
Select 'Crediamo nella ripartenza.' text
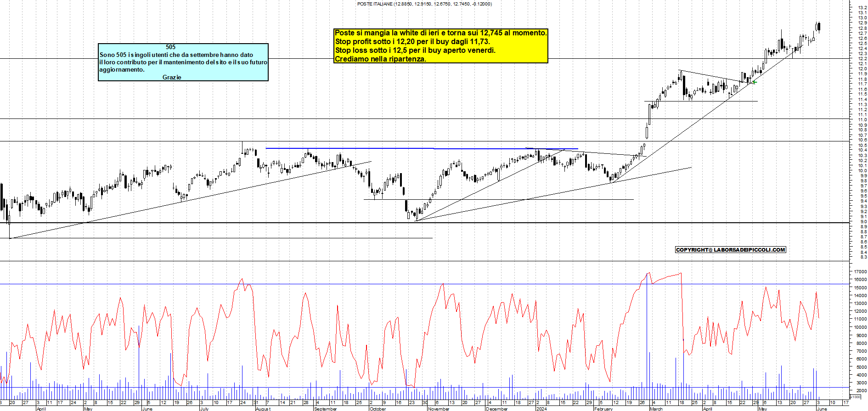(380, 59)
